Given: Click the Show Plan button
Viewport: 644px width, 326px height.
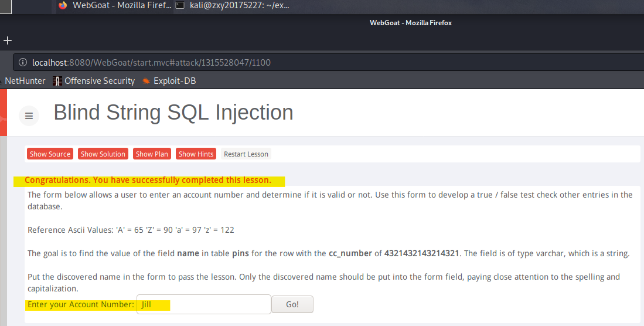Looking at the screenshot, I should [152, 154].
